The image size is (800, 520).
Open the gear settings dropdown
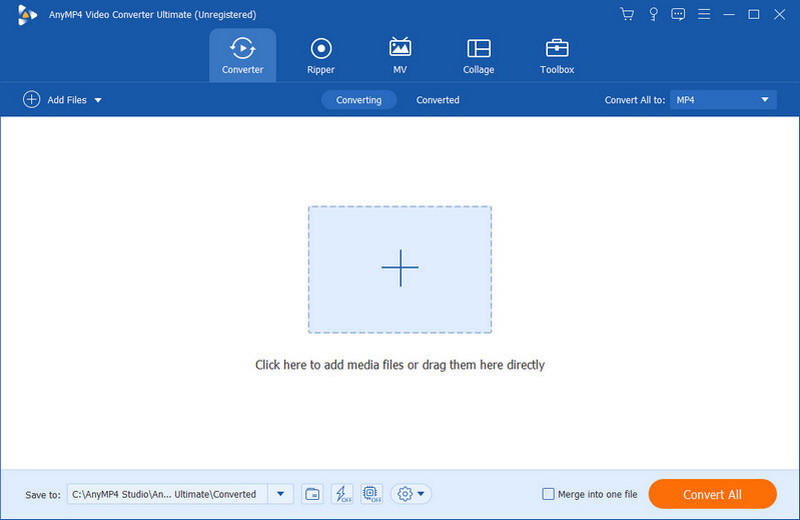pyautogui.click(x=411, y=494)
